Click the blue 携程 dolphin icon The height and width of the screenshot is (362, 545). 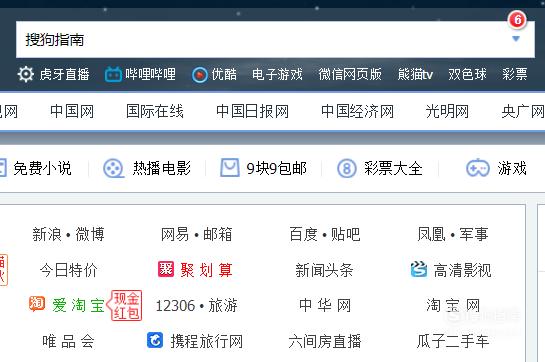(155, 340)
